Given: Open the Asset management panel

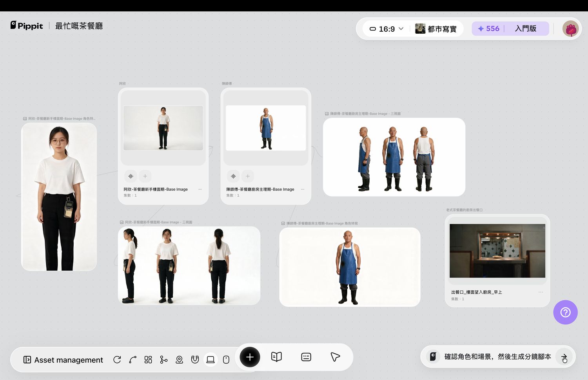Looking at the screenshot, I should click(63, 360).
